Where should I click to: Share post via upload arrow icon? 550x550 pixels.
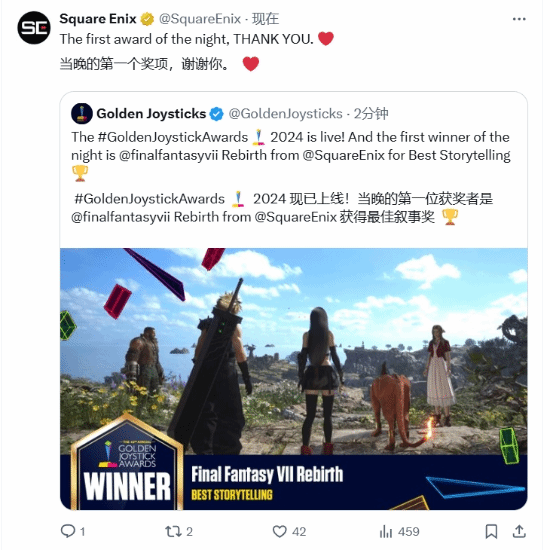pos(519,531)
